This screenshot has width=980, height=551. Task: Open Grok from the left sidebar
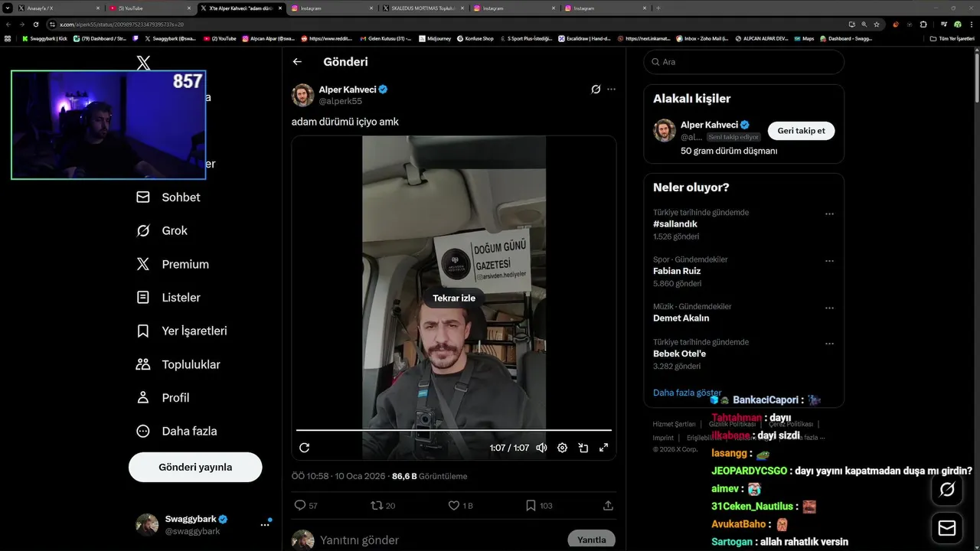[162, 230]
